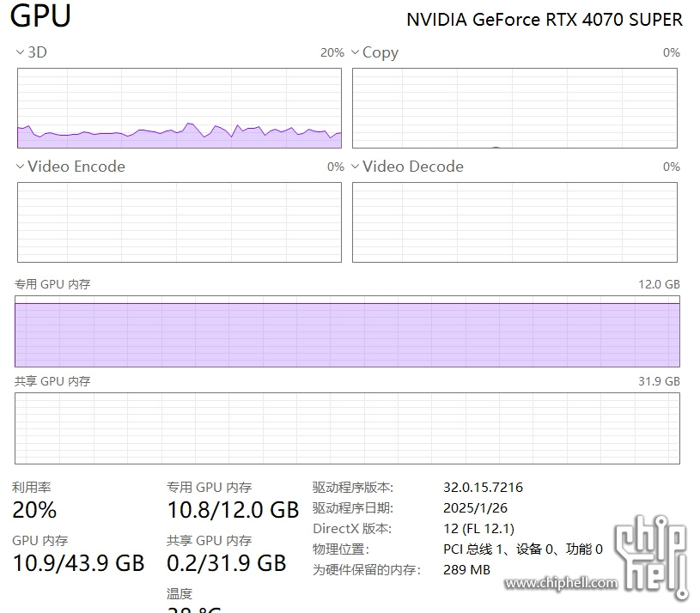Viewport: 700px width, 613px height.
Task: Open the Video Encode engine dropdown
Action: [x=20, y=167]
